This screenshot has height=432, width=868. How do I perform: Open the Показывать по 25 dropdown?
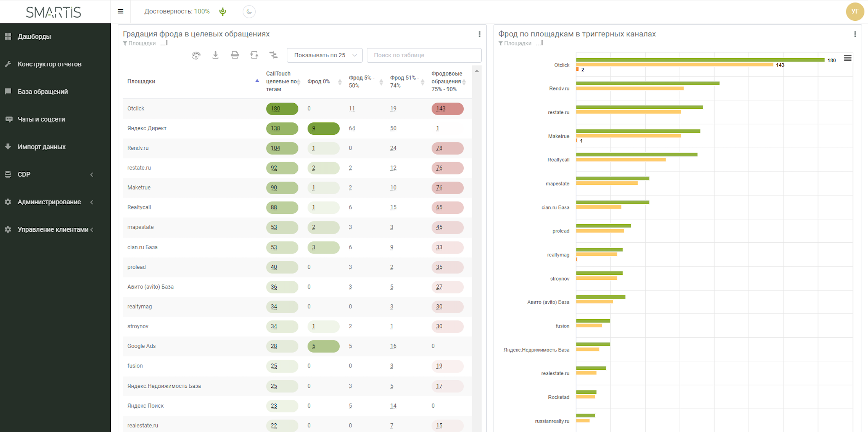click(x=324, y=55)
